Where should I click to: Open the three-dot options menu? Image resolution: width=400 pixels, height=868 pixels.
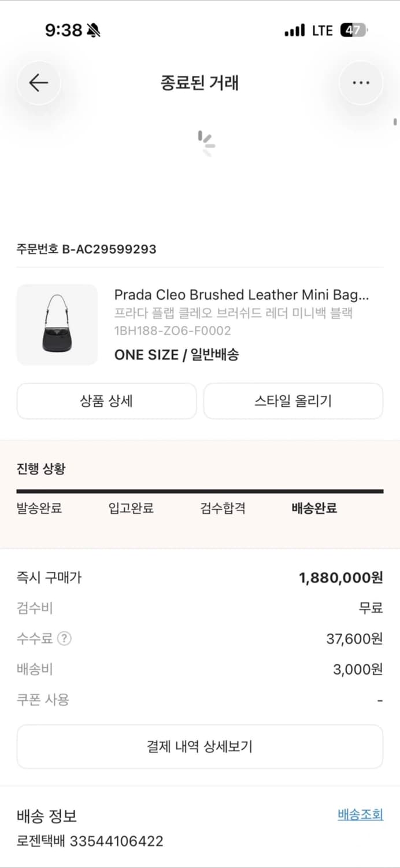click(x=361, y=83)
